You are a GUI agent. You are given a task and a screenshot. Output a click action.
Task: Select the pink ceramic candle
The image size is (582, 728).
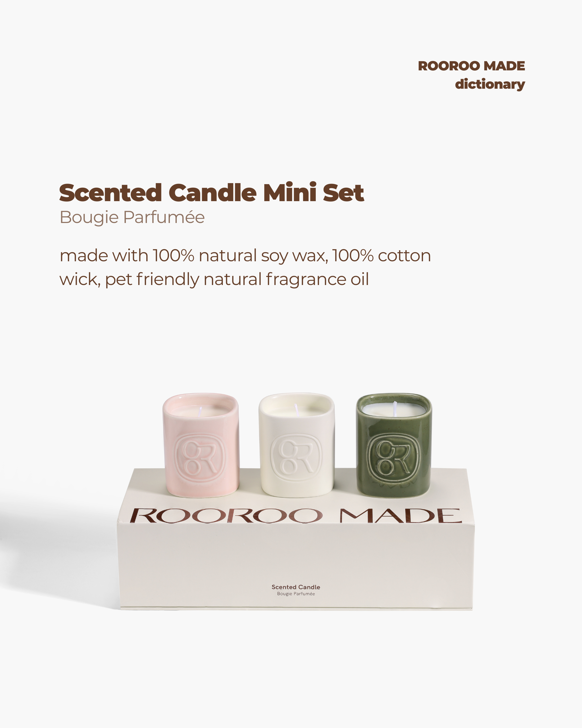(x=201, y=445)
